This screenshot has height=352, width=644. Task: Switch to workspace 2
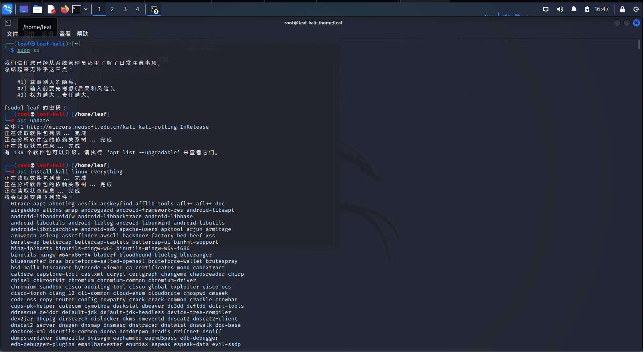tap(112, 9)
